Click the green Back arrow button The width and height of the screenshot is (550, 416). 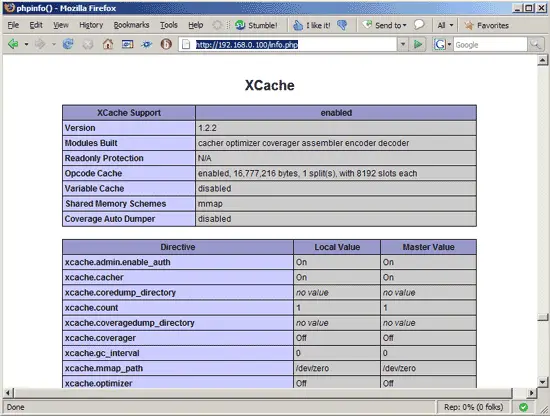click(x=13, y=44)
